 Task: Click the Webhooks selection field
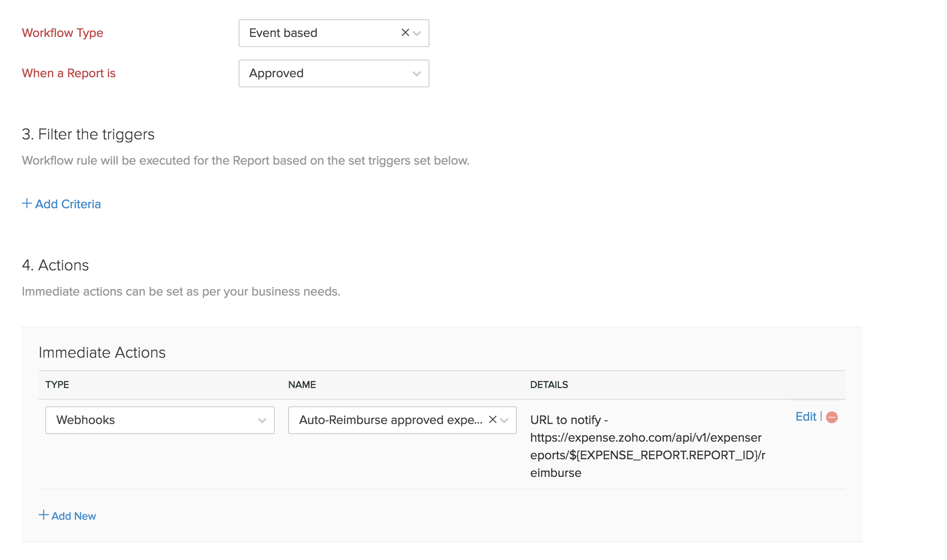pos(160,420)
